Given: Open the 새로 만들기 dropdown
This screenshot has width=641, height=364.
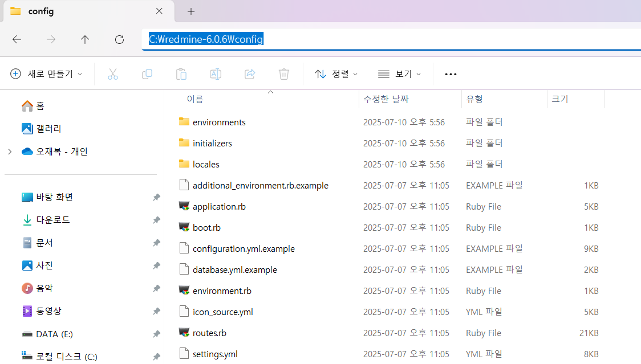Looking at the screenshot, I should [46, 74].
